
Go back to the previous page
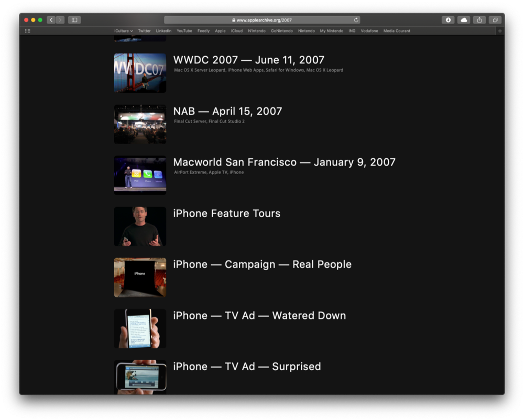pyautogui.click(x=51, y=20)
